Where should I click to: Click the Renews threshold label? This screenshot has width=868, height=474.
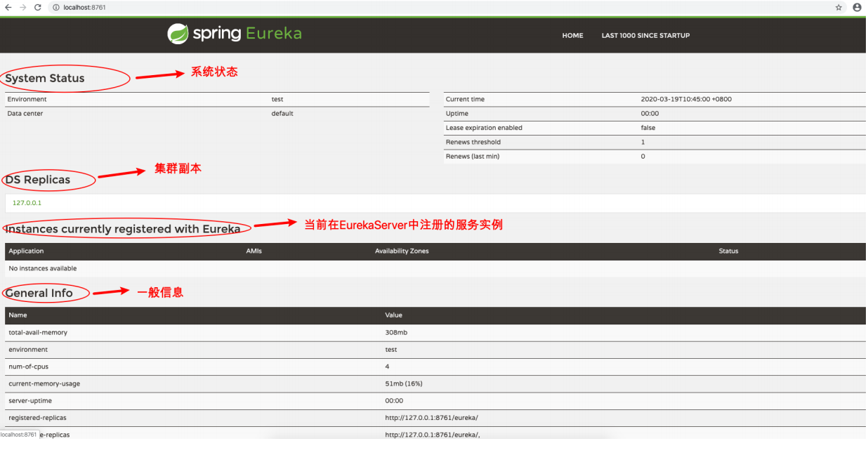pos(473,142)
